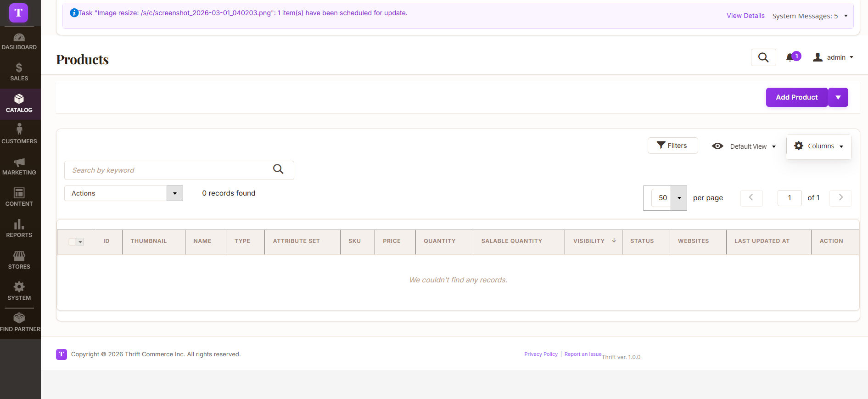Open the Marketing megaphone menu
The height and width of the screenshot is (399, 868).
point(19,166)
